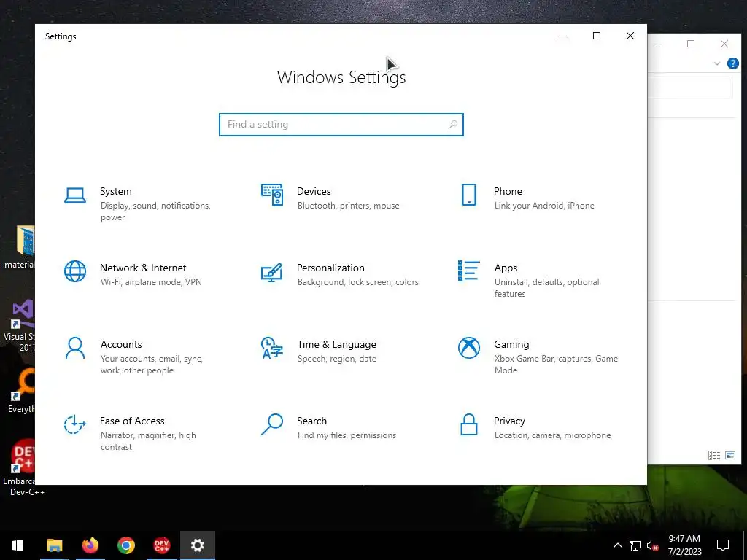Screen dimensions: 747x560
Task: Click Network & Internet title
Action: pyautogui.click(x=143, y=268)
